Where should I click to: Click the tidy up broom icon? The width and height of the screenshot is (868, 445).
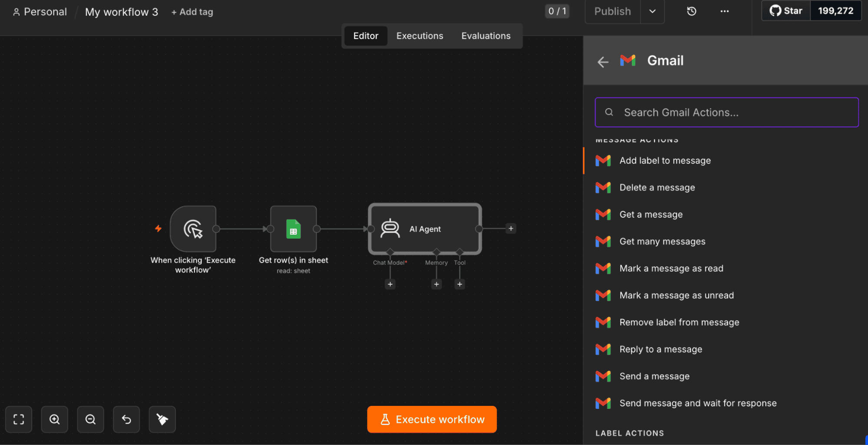162,419
